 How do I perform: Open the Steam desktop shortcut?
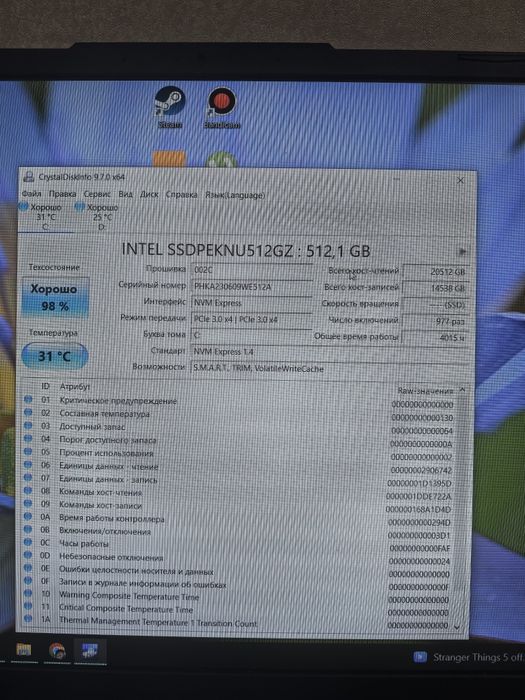(170, 107)
